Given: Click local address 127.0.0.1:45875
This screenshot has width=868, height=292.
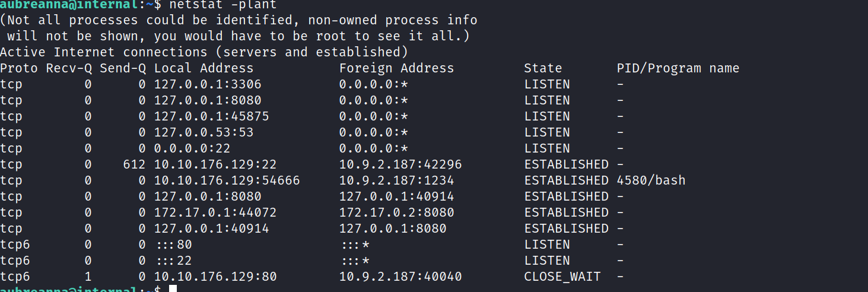Looking at the screenshot, I should pos(211,116).
